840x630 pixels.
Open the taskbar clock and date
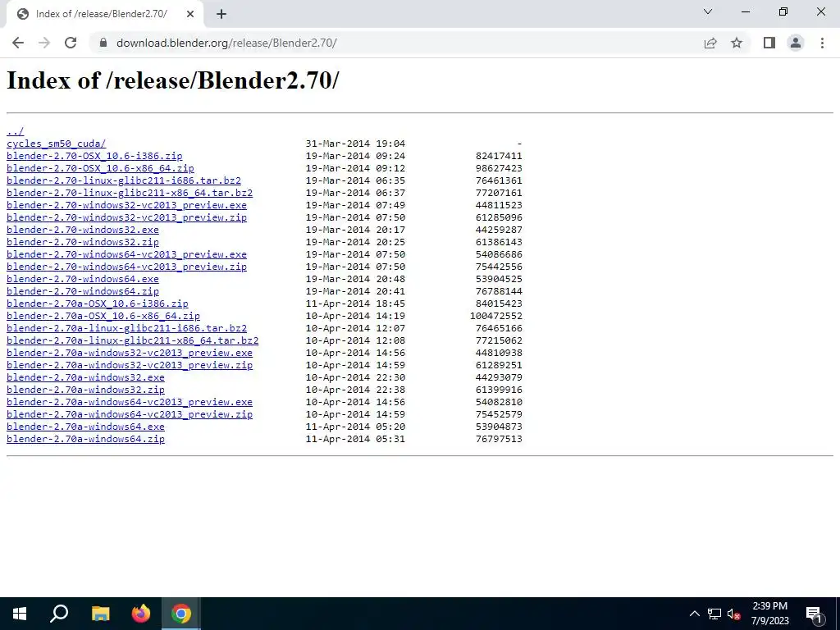pos(769,614)
